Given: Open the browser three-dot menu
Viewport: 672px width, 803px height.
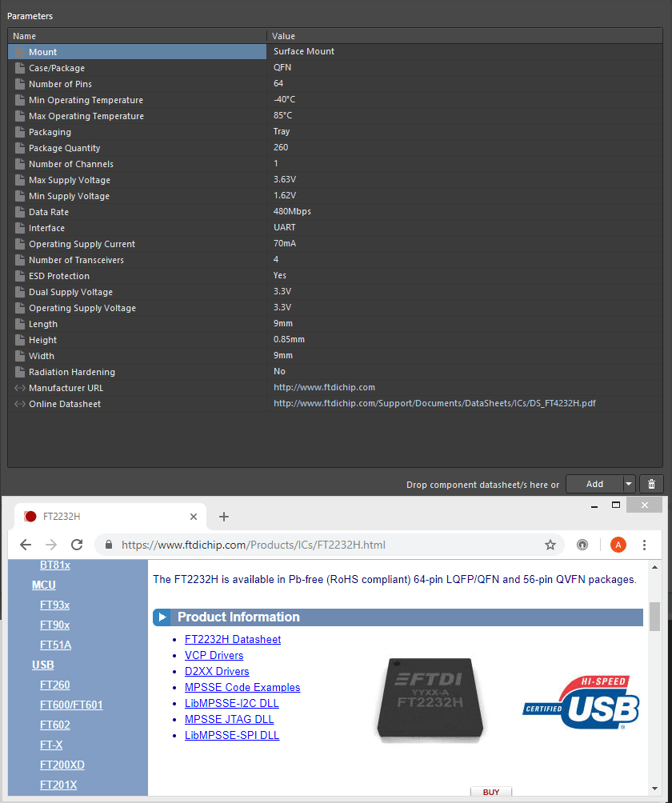Looking at the screenshot, I should pyautogui.click(x=644, y=545).
